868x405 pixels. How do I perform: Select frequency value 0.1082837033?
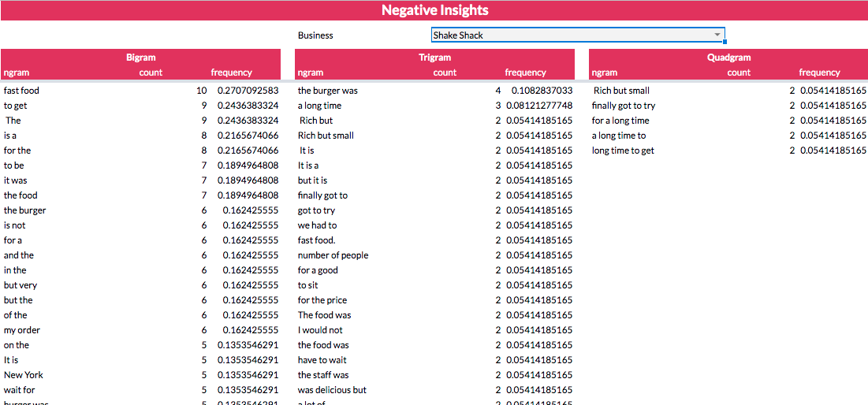tap(542, 91)
